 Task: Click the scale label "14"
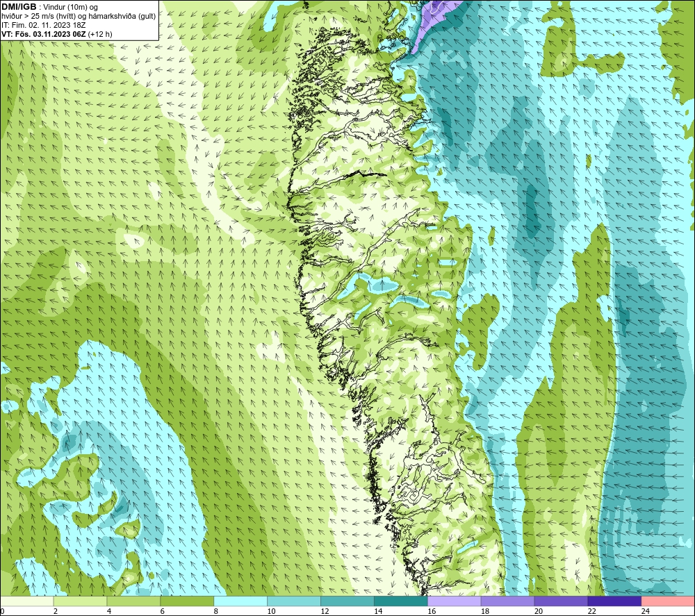378,611
